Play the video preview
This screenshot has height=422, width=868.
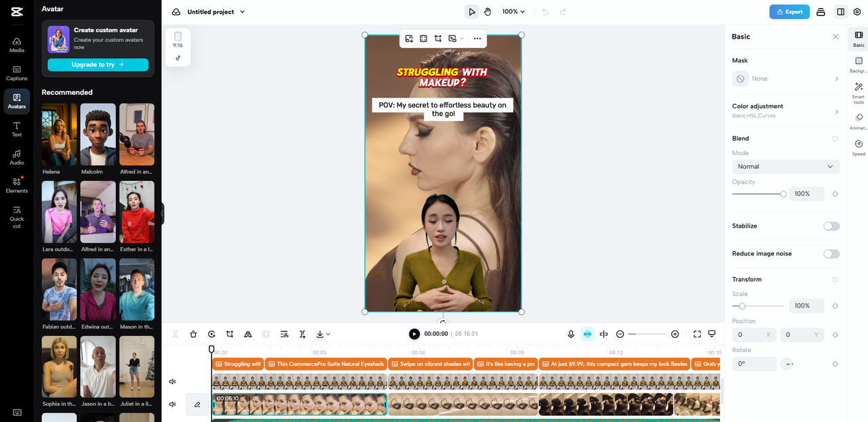click(414, 334)
